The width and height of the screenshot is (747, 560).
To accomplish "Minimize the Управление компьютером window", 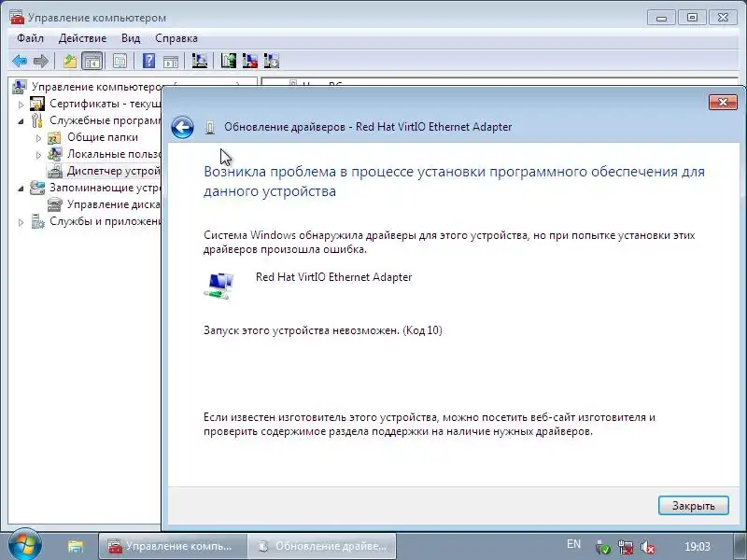I will [x=662, y=18].
